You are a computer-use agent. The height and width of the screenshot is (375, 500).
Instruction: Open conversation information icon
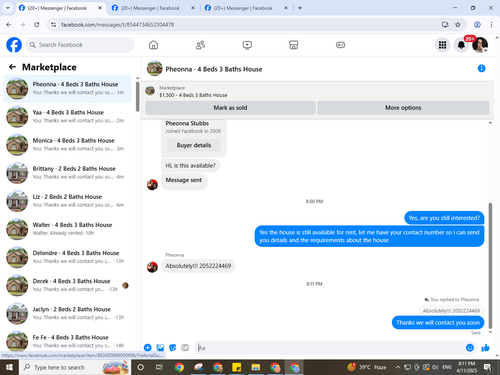(x=481, y=68)
